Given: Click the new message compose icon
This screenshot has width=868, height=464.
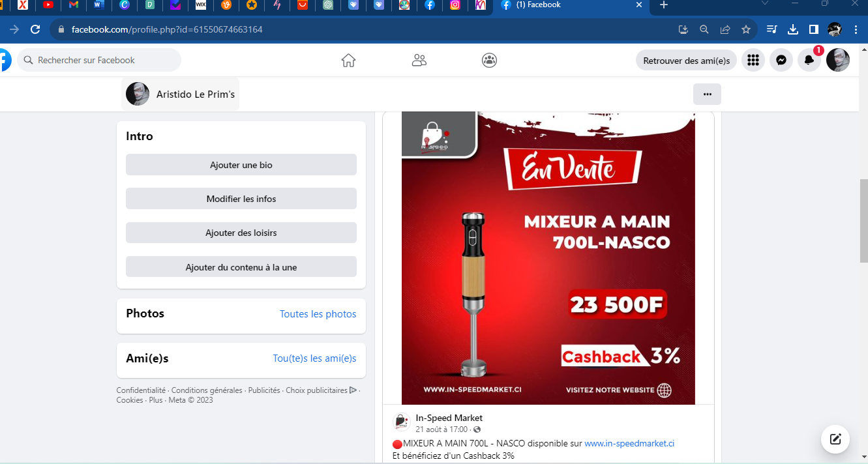Looking at the screenshot, I should coord(835,439).
